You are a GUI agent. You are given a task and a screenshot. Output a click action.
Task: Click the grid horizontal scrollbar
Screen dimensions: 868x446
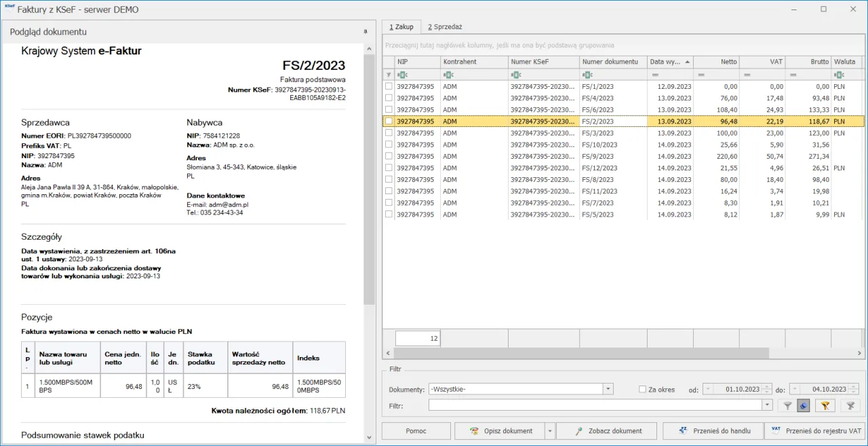[580, 354]
